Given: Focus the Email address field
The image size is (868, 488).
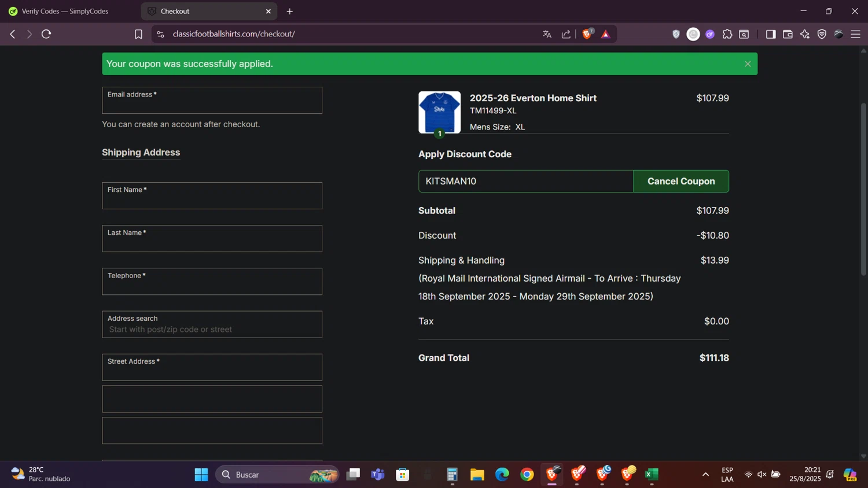Looking at the screenshot, I should click(212, 100).
